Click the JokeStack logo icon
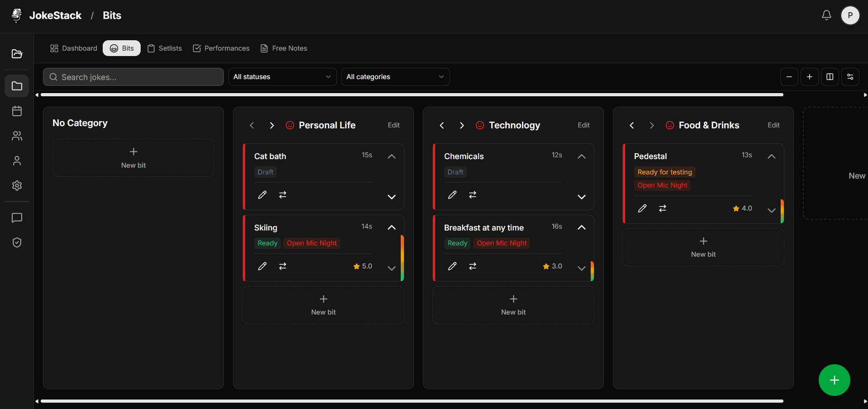This screenshot has width=868, height=409. 17,15
